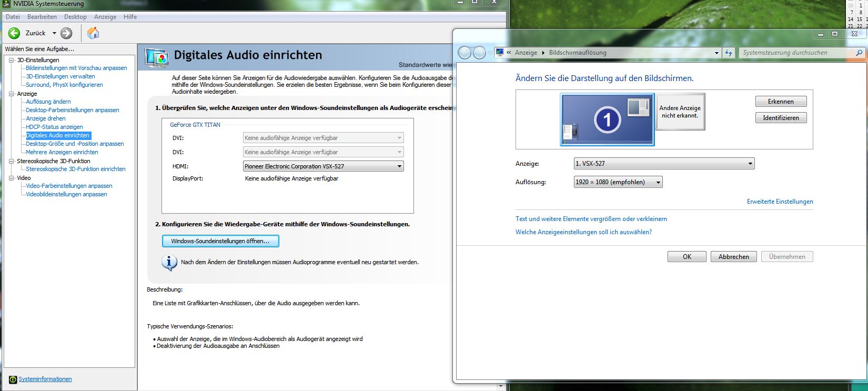Viewport: 868px width, 391px height.
Task: Open the Systeminformationen link
Action: [x=45, y=379]
